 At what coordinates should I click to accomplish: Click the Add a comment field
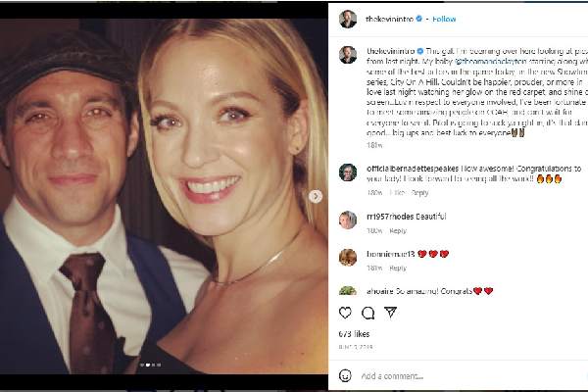pyautogui.click(x=461, y=375)
